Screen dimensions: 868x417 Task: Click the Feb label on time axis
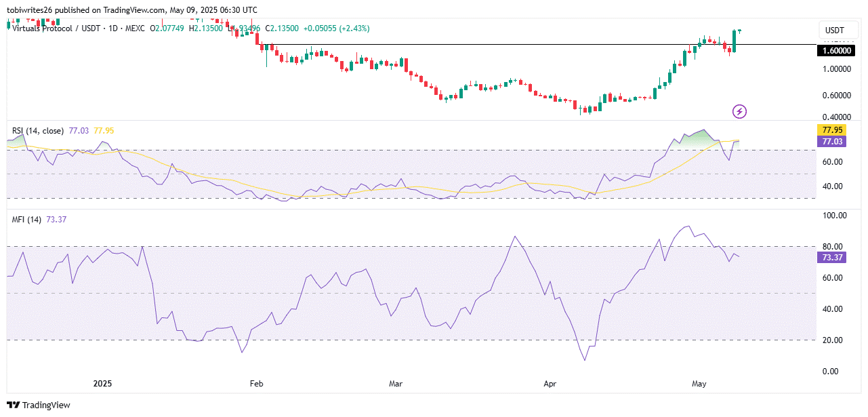click(257, 384)
